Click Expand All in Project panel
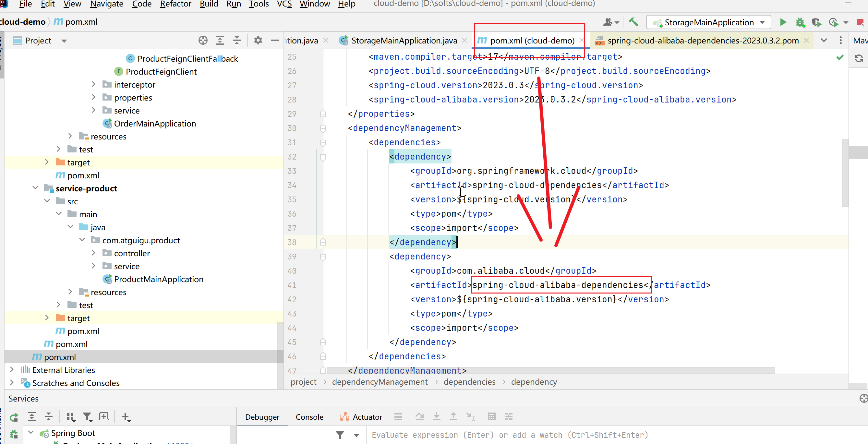This screenshot has width=868, height=444. tap(220, 41)
